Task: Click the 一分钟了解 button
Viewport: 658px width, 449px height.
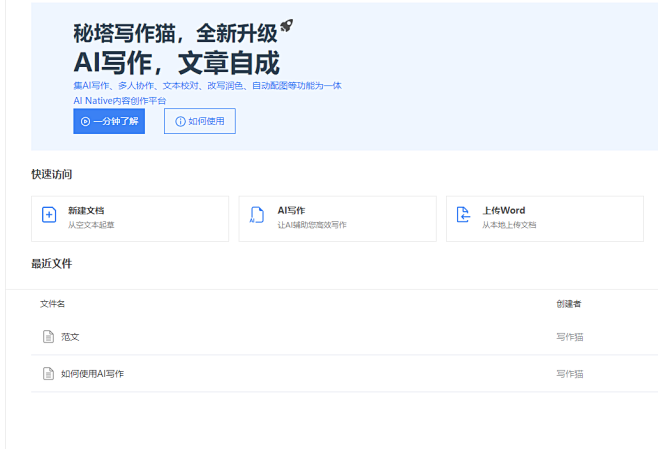Action: (109, 121)
